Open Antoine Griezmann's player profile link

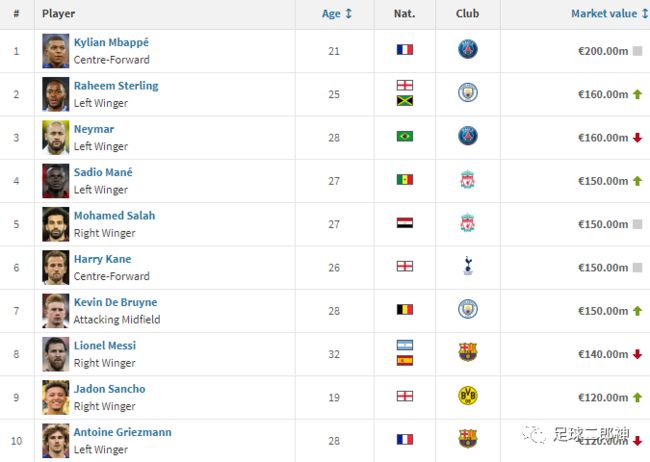122,432
